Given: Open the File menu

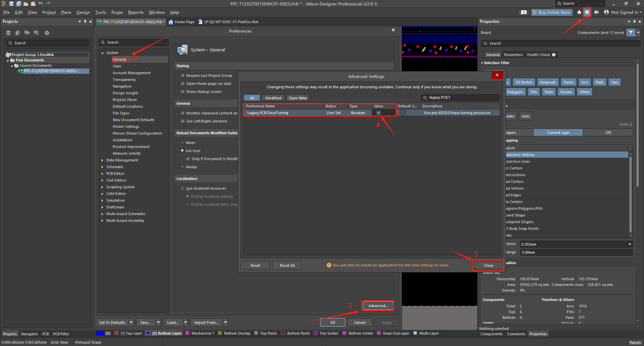Looking at the screenshot, I should (x=6, y=12).
